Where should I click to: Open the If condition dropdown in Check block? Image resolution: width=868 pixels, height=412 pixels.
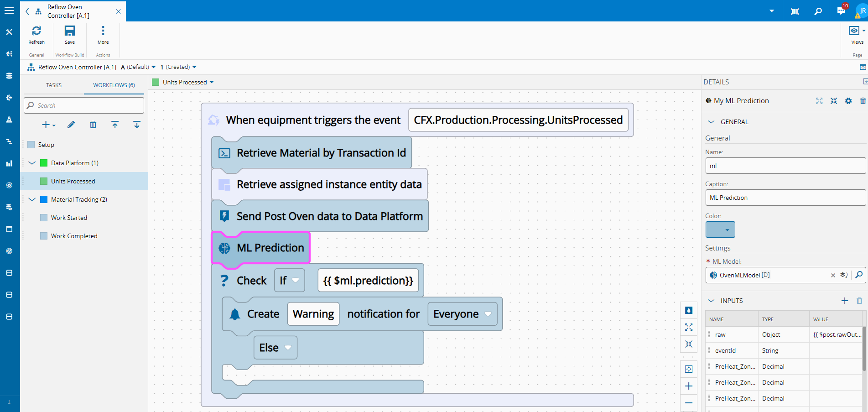pyautogui.click(x=289, y=280)
